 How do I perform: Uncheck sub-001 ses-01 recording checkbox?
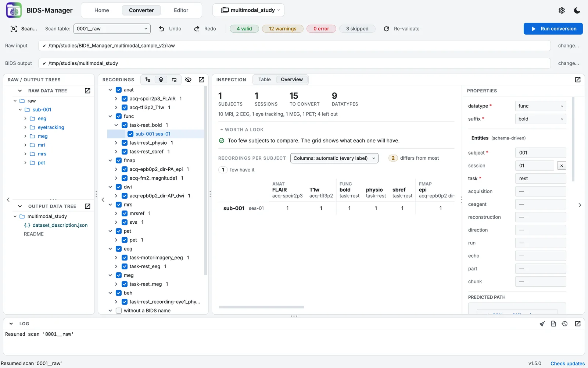tap(130, 134)
